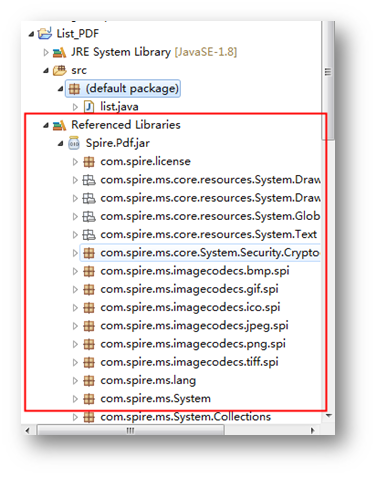Click the src source folder icon
The height and width of the screenshot is (477, 377).
60,70
